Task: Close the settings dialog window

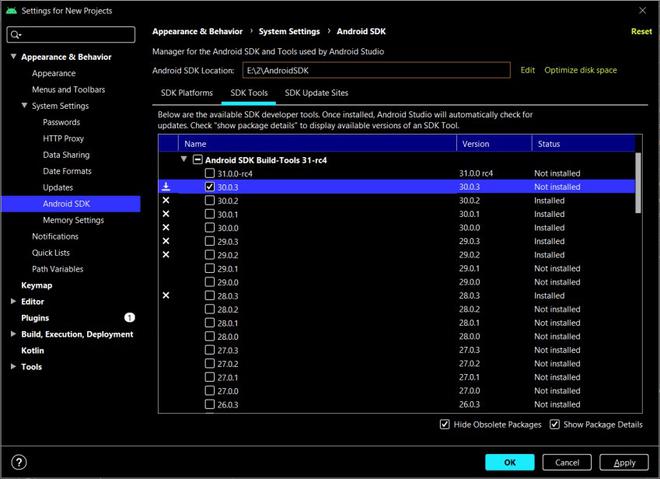Action: pos(642,11)
